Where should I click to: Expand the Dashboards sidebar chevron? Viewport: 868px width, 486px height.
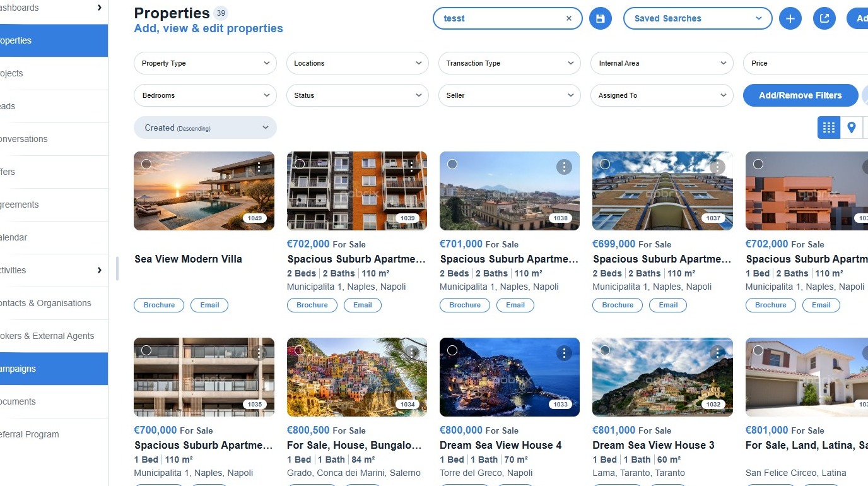[x=100, y=8]
